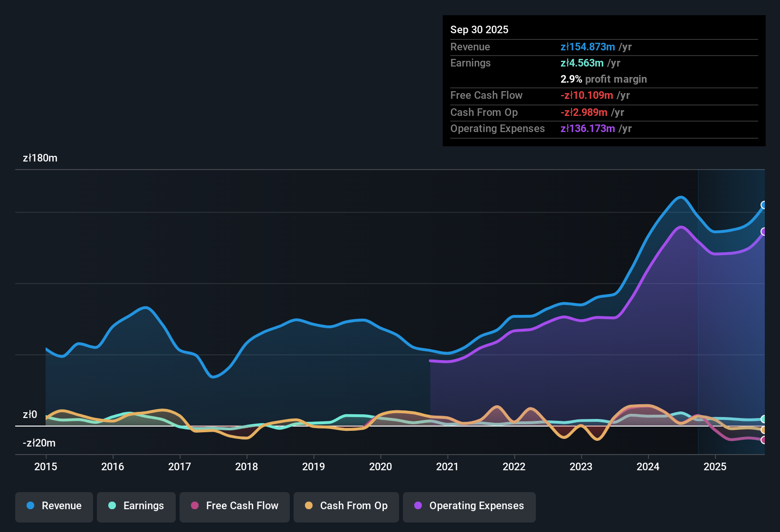Select the Revenue endpoint marker on the chart
Image resolution: width=780 pixels, height=532 pixels.
pos(764,205)
